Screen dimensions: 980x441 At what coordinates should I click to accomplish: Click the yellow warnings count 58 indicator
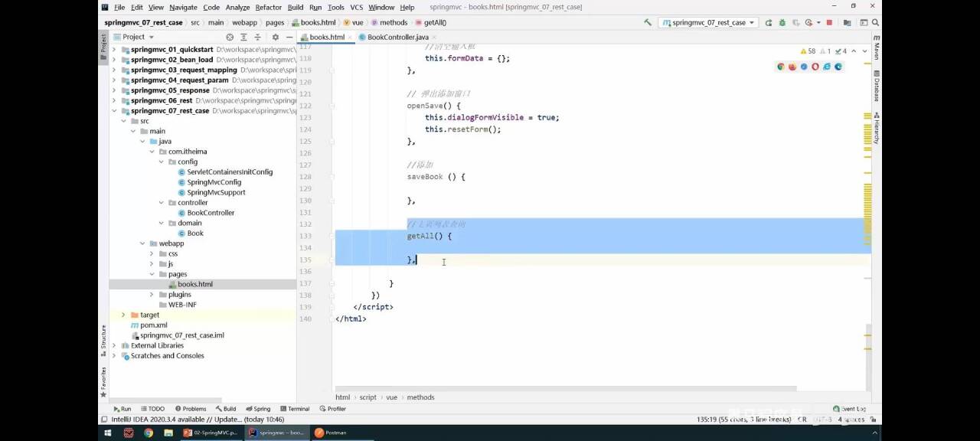808,51
